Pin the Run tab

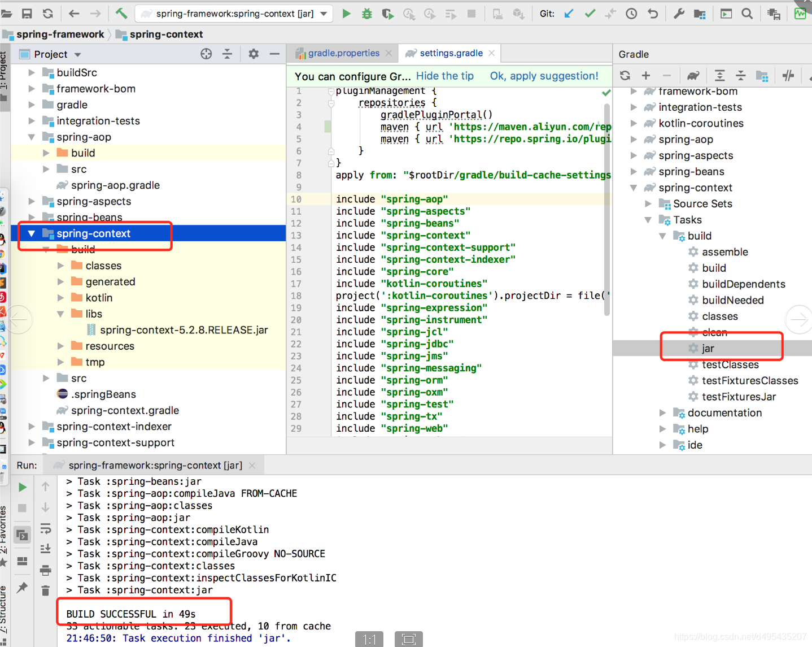click(23, 588)
